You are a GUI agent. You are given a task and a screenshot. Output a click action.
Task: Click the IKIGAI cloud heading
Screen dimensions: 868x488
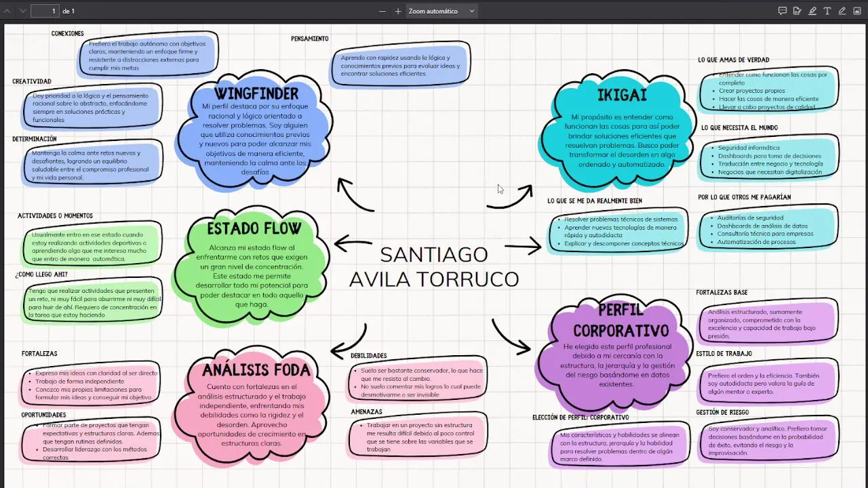click(x=622, y=95)
